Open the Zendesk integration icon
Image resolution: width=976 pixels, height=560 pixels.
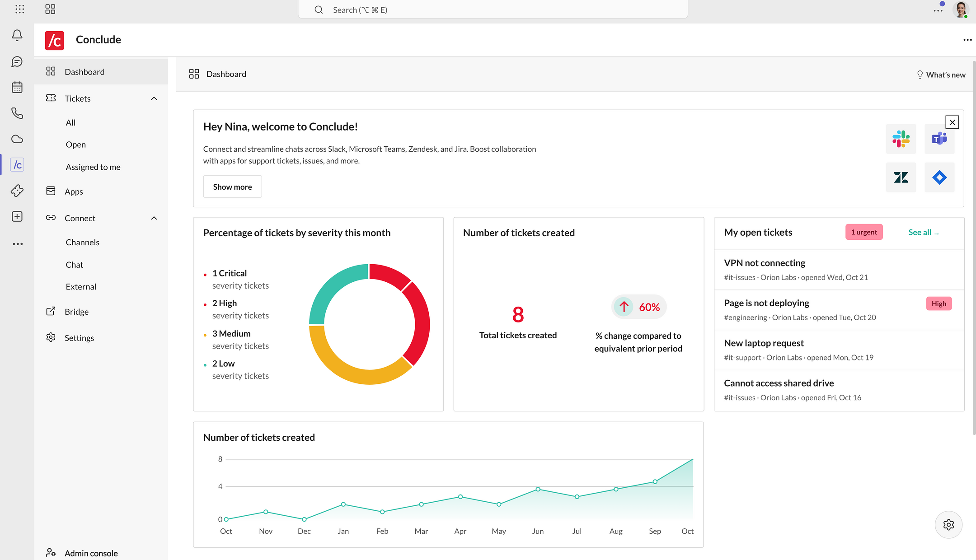(x=901, y=177)
